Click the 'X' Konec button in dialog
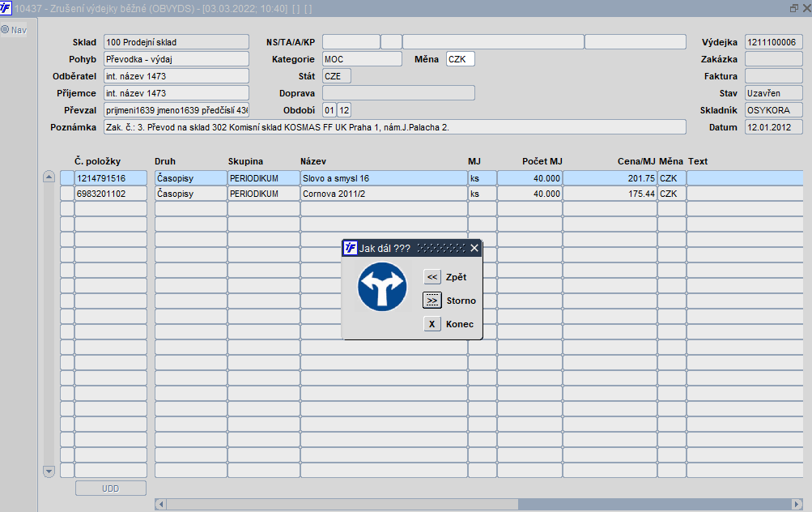Image resolution: width=812 pixels, height=512 pixels. click(x=432, y=324)
